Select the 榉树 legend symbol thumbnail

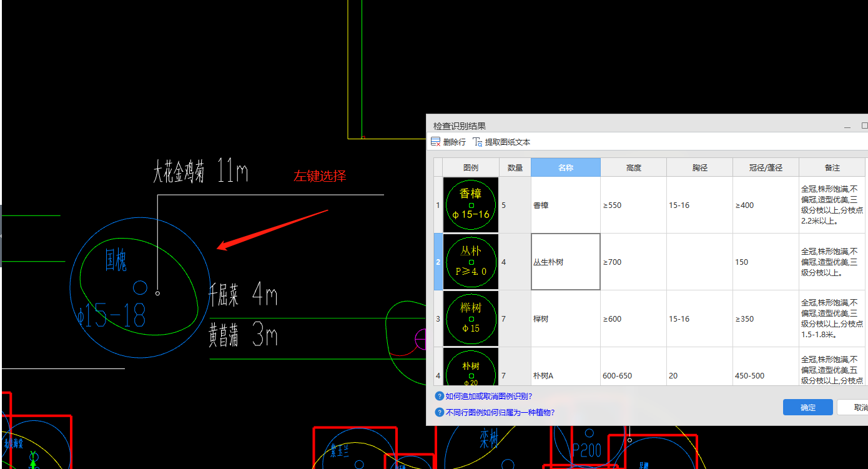[471, 318]
